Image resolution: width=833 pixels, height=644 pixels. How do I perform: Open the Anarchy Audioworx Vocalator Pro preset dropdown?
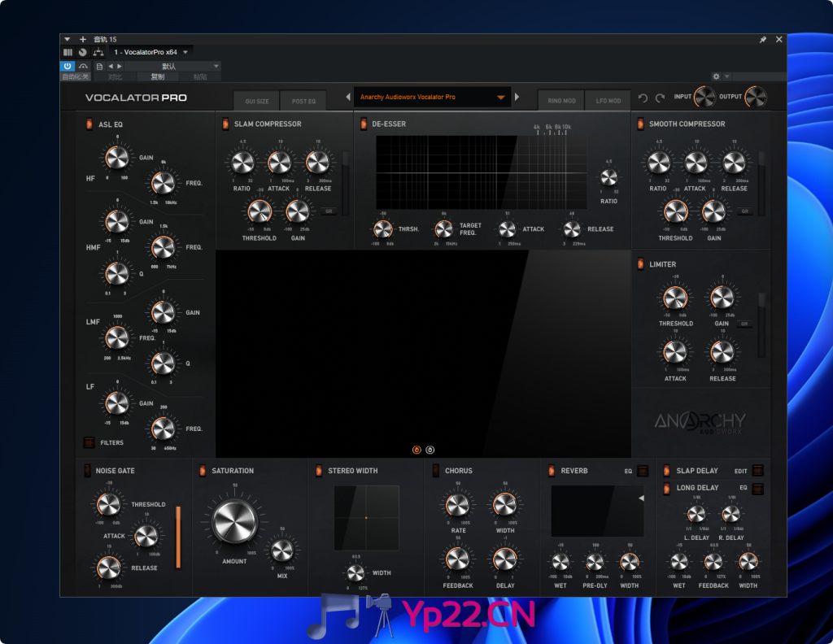pos(432,97)
